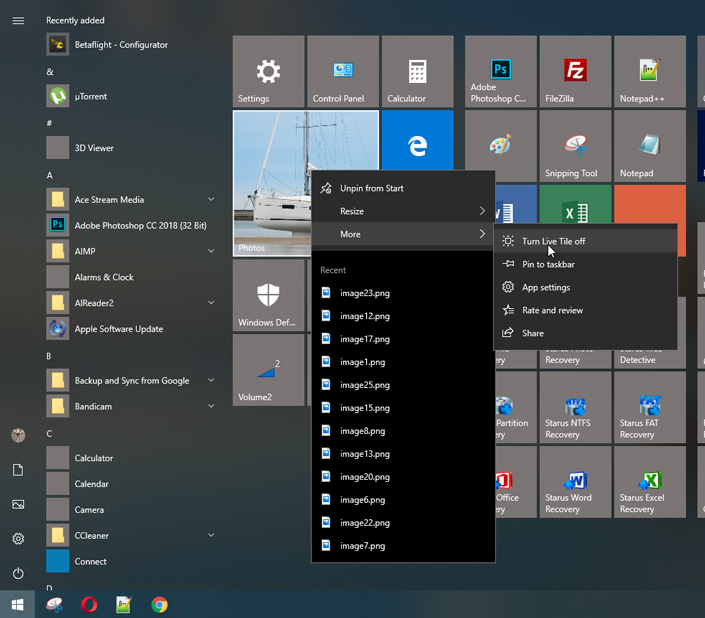Open Opera from the taskbar

point(89,605)
